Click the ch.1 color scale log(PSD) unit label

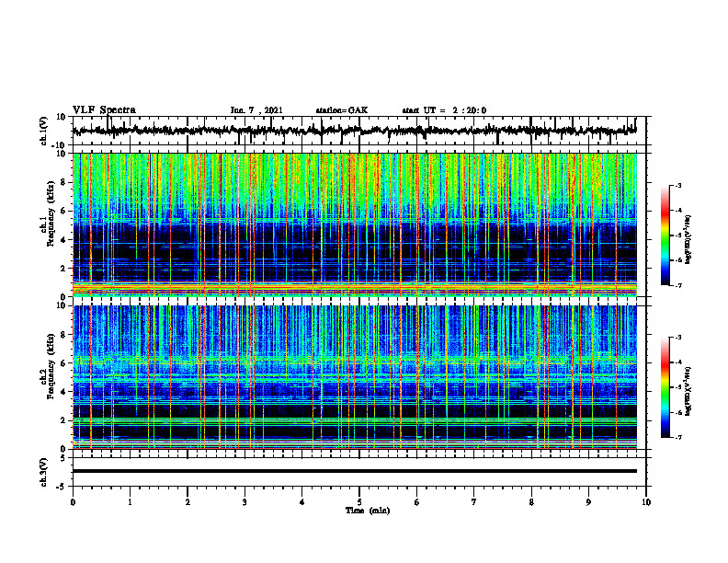point(689,239)
